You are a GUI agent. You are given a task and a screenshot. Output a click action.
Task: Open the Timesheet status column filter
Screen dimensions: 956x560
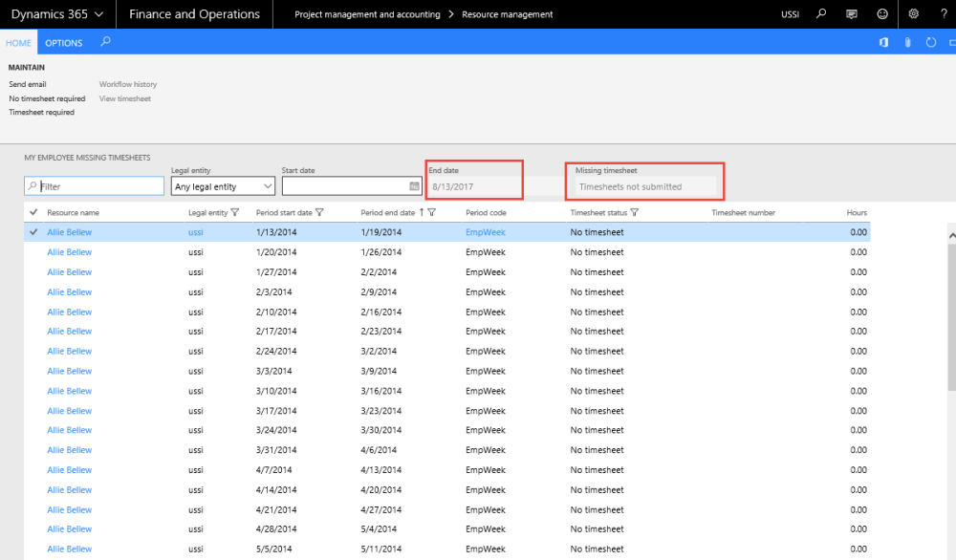[635, 212]
